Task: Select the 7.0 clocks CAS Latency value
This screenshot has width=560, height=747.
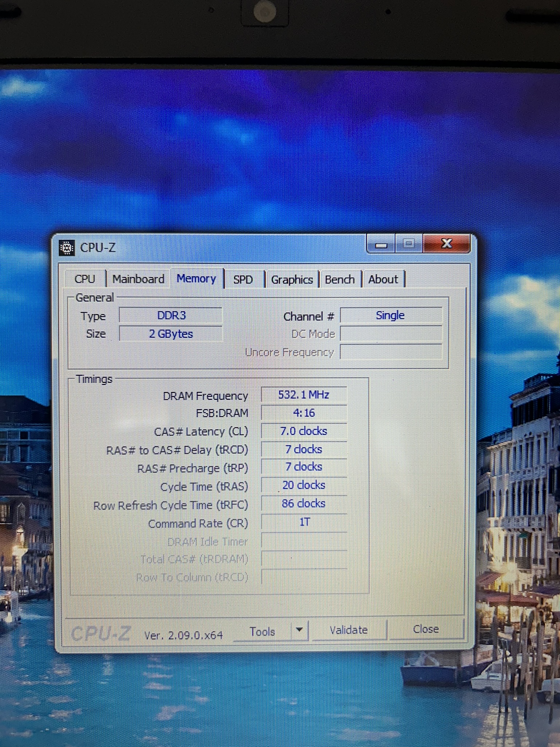Action: [304, 431]
